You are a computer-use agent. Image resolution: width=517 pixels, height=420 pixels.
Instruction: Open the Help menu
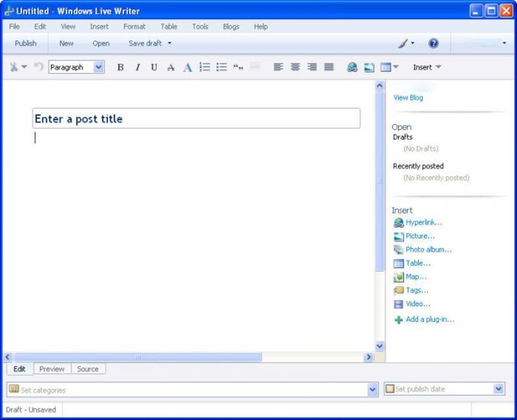pos(261,27)
